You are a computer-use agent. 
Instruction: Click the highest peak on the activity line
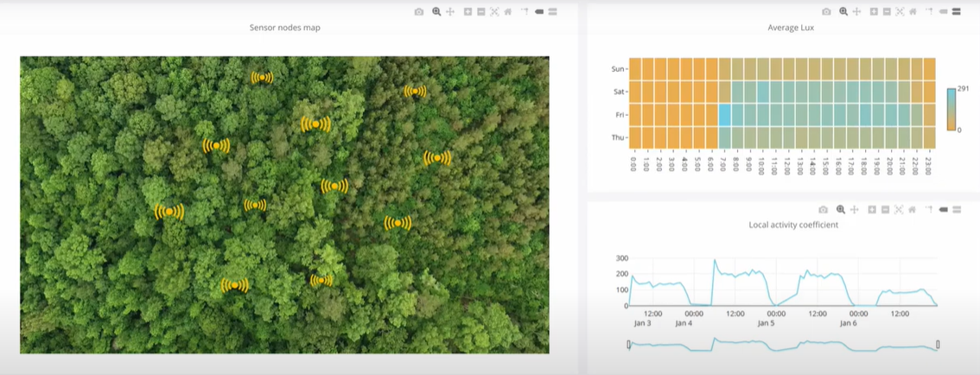pos(715,260)
